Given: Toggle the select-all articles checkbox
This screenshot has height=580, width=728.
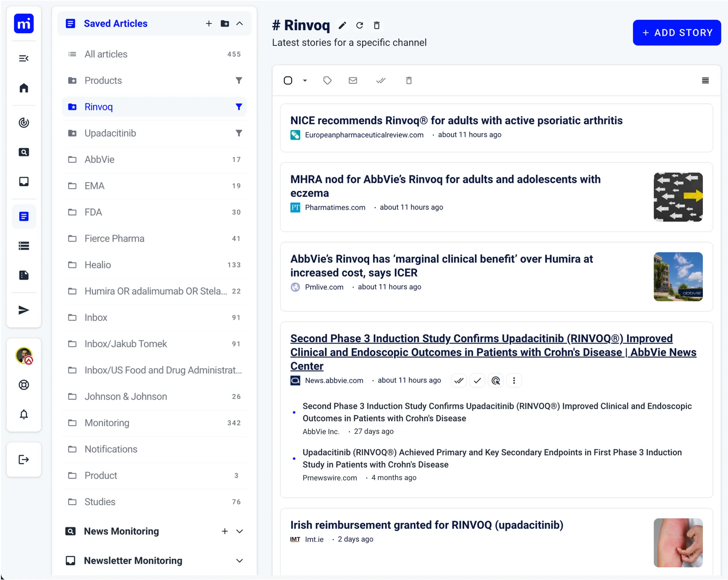Looking at the screenshot, I should [288, 80].
